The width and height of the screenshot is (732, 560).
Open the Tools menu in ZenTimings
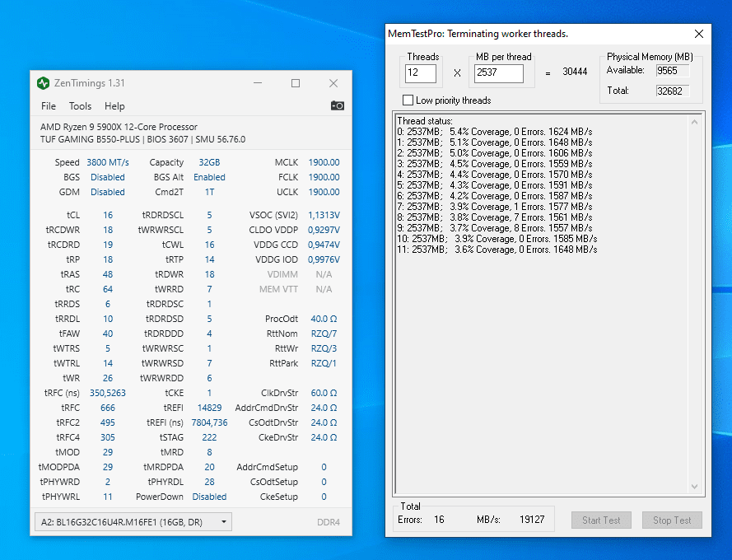(x=81, y=106)
